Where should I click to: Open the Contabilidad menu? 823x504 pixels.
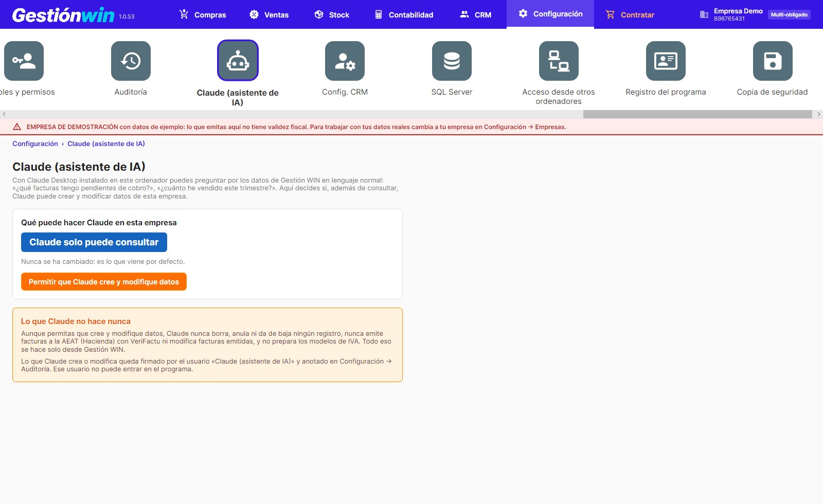(404, 14)
